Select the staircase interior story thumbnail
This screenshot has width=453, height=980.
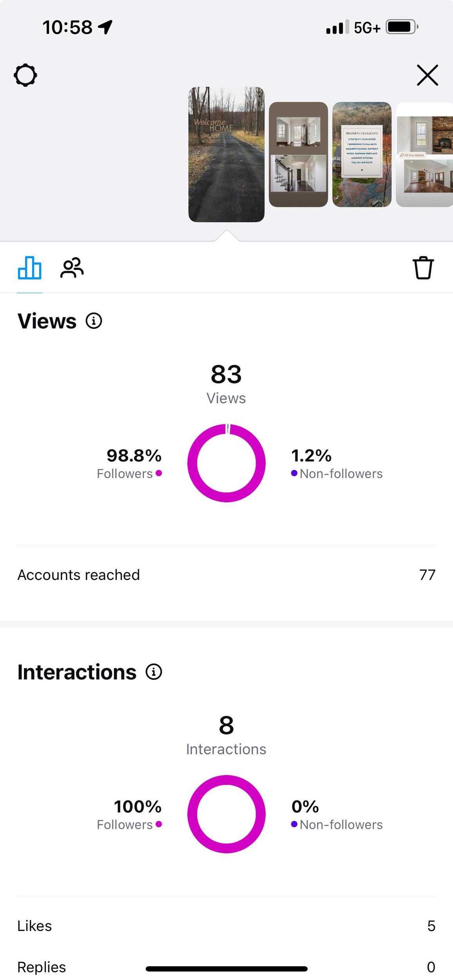(x=298, y=154)
